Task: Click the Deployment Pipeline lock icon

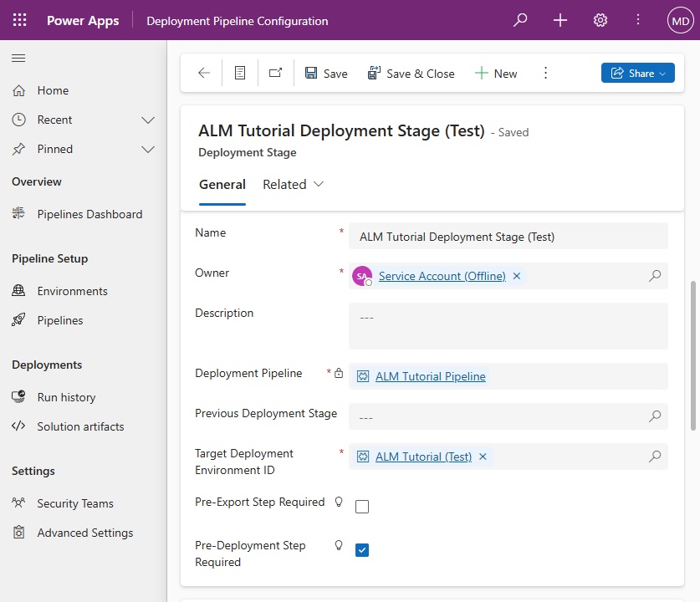Action: pos(339,373)
